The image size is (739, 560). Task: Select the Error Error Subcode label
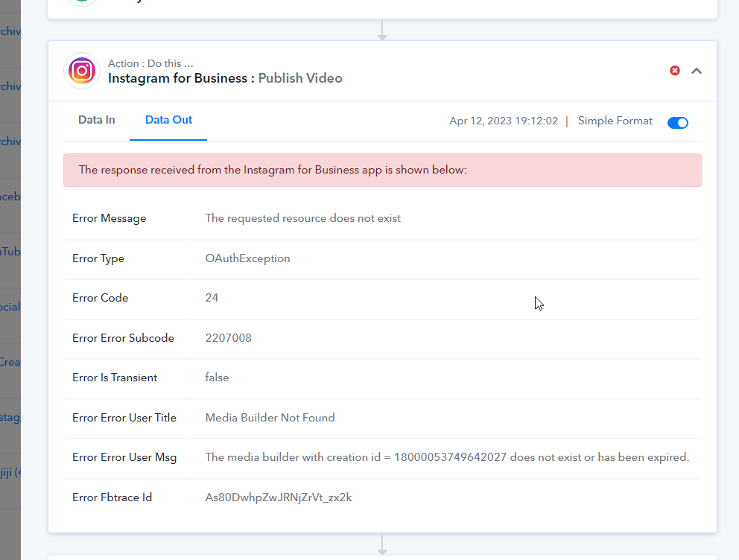click(123, 338)
